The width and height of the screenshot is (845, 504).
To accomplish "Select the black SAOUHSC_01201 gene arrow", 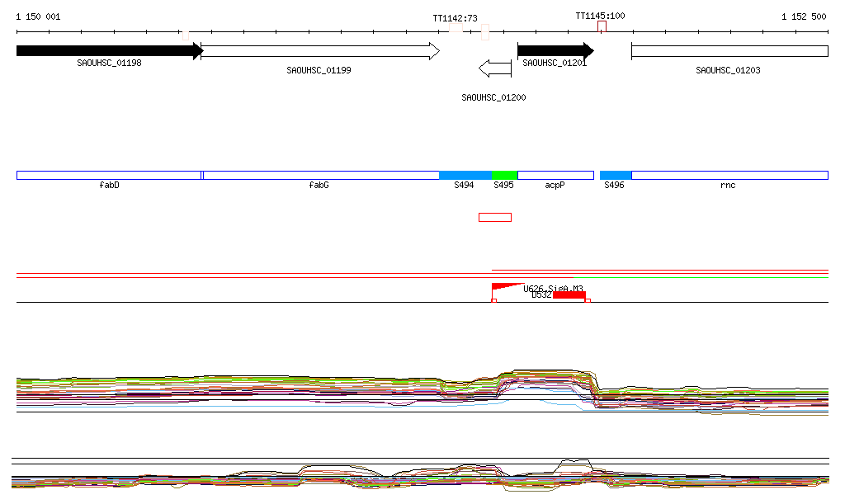I will (x=554, y=51).
